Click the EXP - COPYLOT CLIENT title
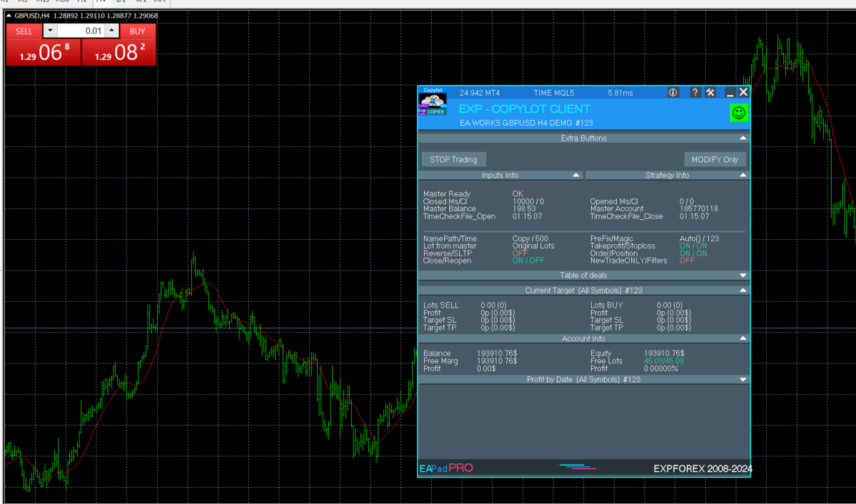Viewport: 856px width, 504px height. click(x=525, y=109)
